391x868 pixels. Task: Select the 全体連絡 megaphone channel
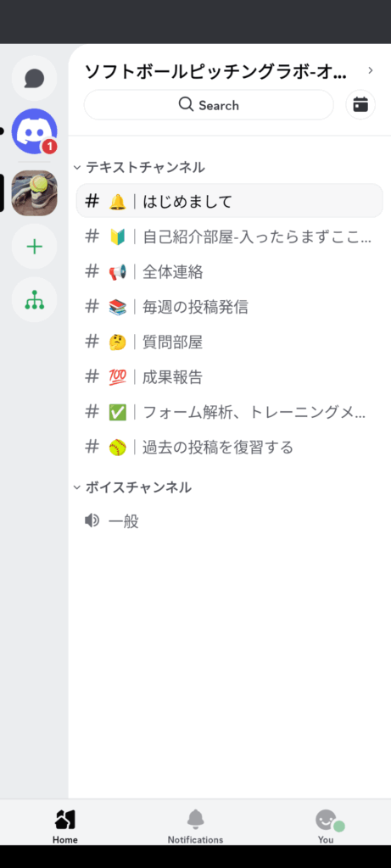[229, 272]
